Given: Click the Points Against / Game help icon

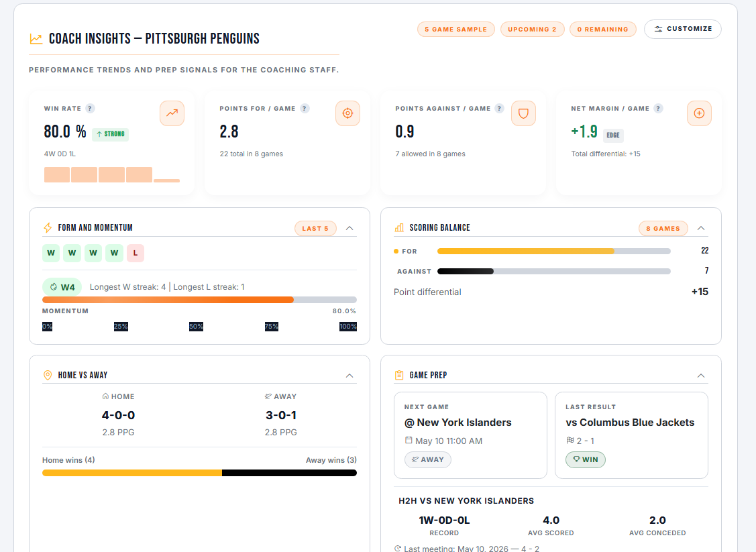Looking at the screenshot, I should click(500, 109).
